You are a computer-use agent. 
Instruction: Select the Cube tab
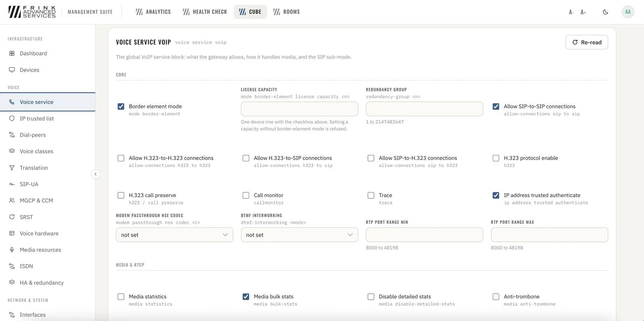pos(250,12)
